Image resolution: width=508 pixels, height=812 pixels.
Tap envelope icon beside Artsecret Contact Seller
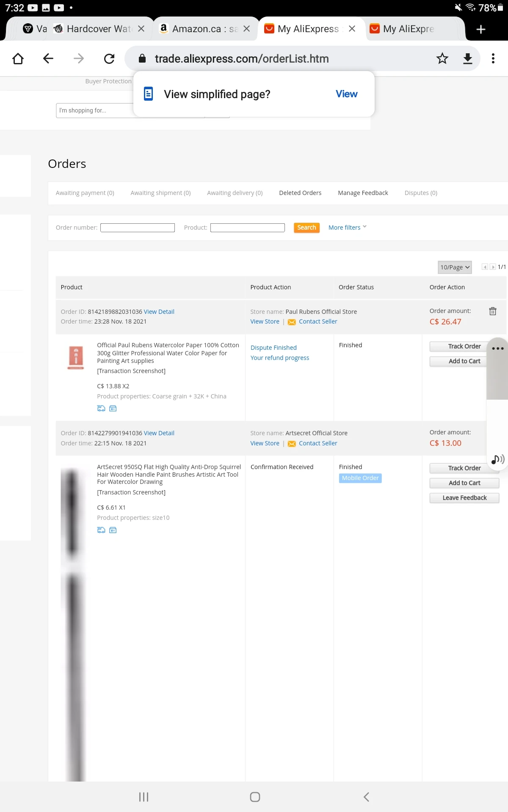[x=292, y=444]
